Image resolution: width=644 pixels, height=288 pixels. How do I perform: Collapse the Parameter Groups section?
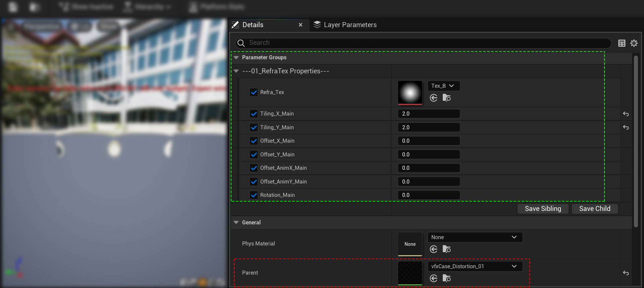pos(236,58)
